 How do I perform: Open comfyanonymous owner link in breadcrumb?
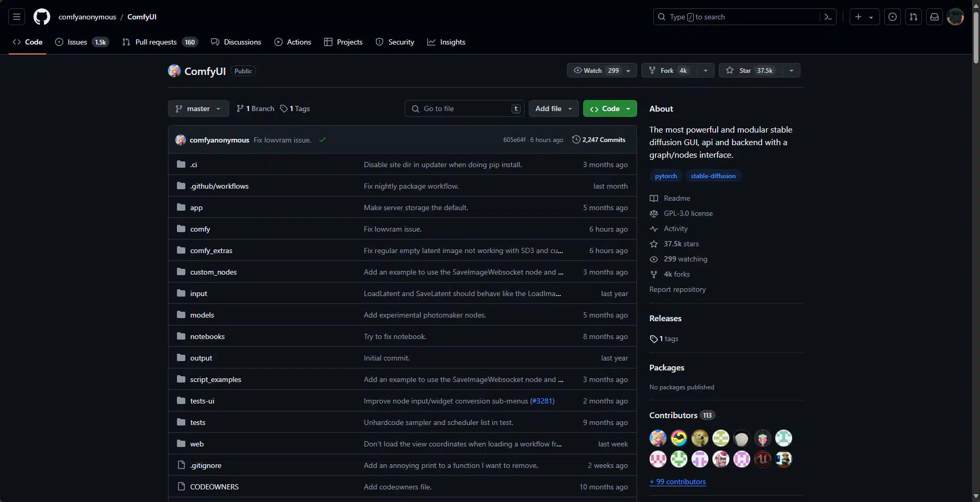[87, 17]
